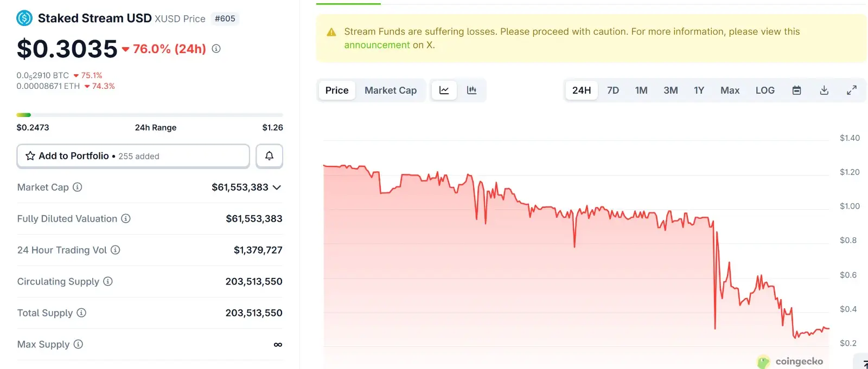The height and width of the screenshot is (369, 868).
Task: Open the calendar date picker for the chart
Action: (796, 90)
